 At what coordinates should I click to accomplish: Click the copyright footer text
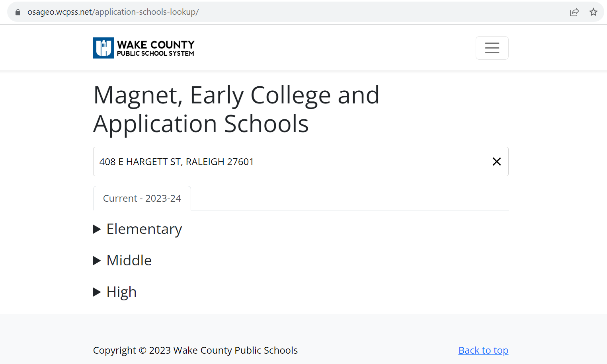195,350
